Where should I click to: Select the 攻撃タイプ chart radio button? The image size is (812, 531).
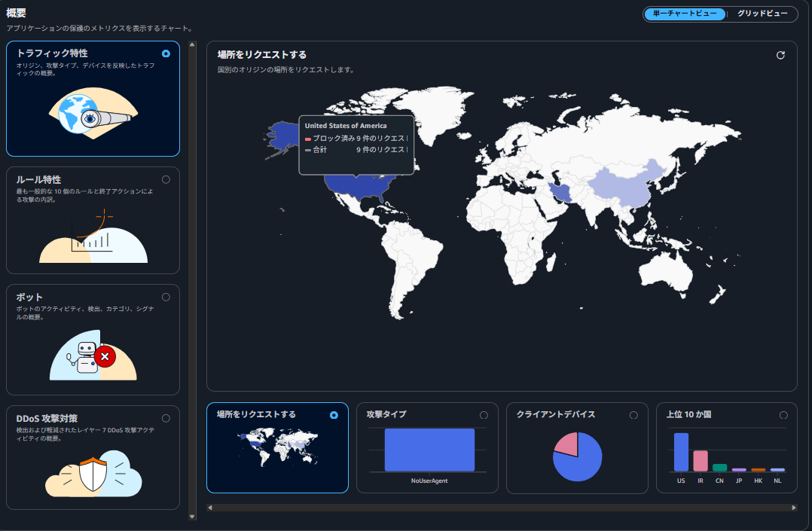pos(484,415)
